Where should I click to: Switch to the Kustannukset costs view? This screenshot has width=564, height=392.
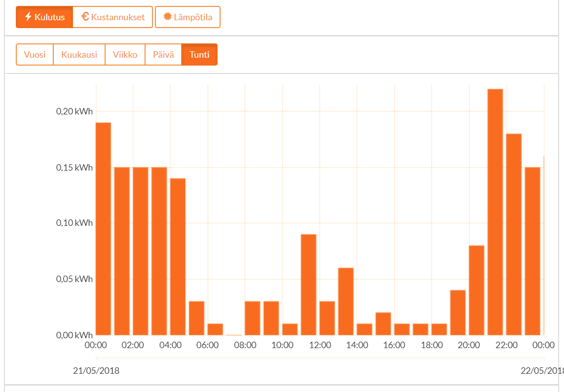click(113, 17)
